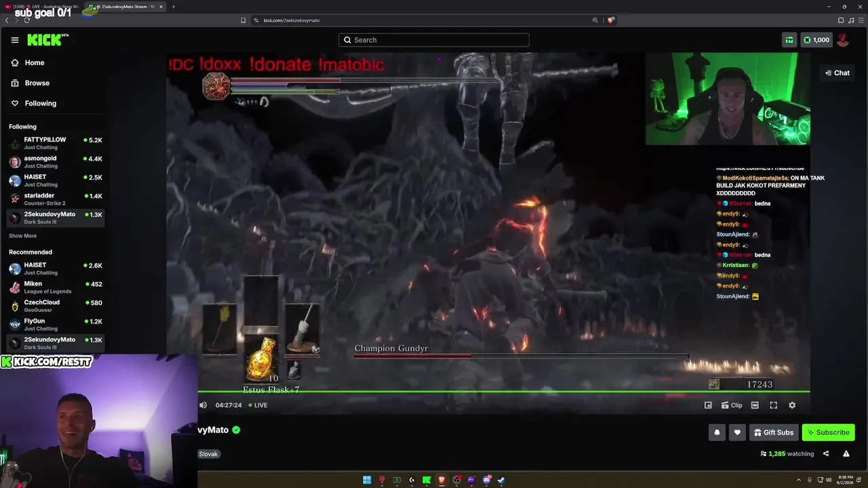Open HAISET channel under Following

point(54,181)
